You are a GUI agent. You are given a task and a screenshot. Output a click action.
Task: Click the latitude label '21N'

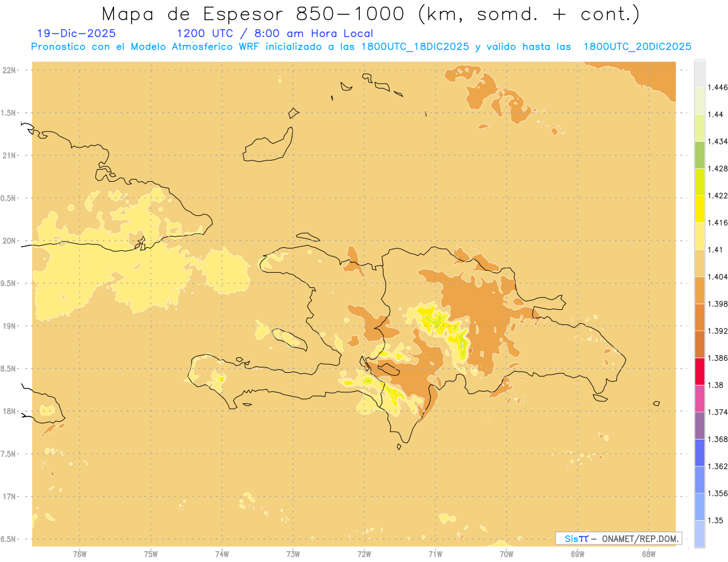(10, 155)
